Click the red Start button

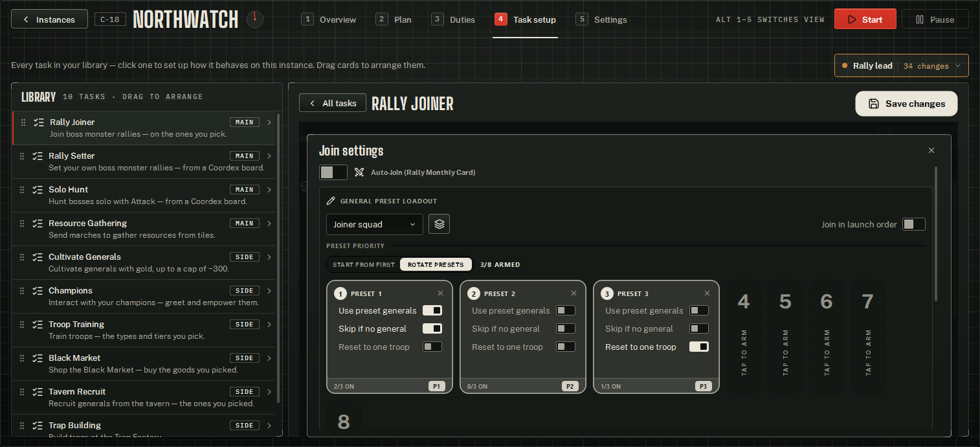click(x=865, y=19)
